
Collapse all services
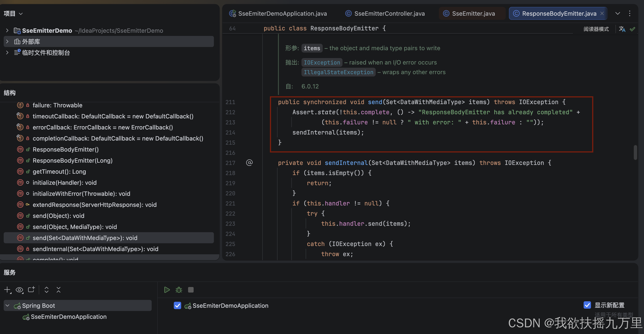point(59,290)
